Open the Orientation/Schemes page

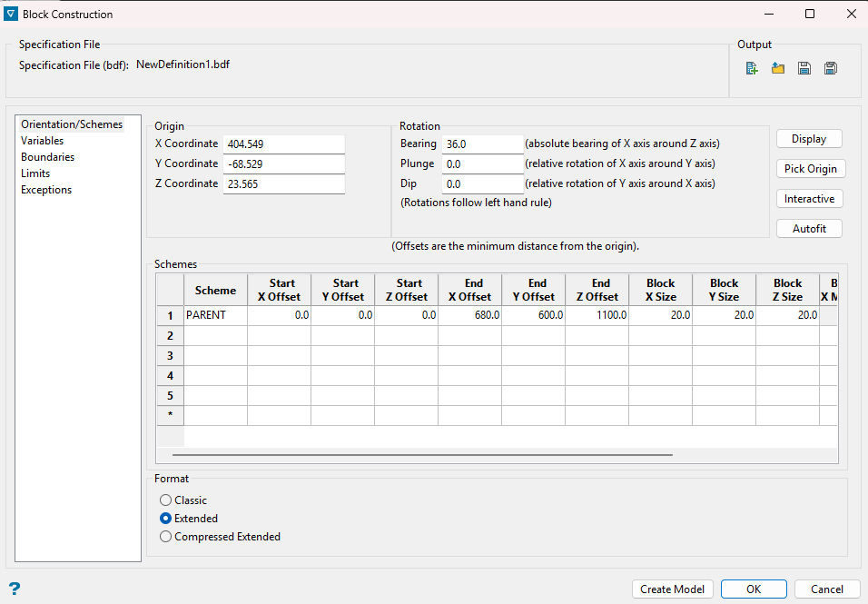coord(72,124)
